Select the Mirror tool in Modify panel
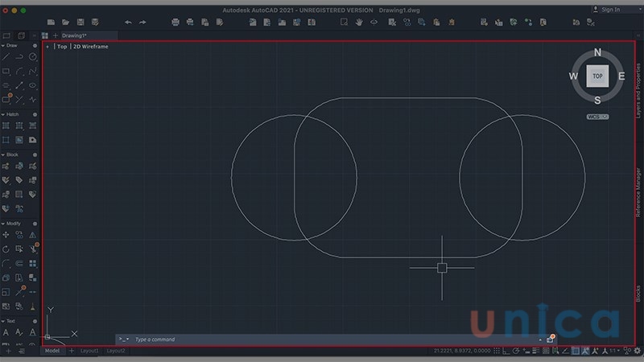The width and height of the screenshot is (644, 362). pyautogui.click(x=33, y=235)
